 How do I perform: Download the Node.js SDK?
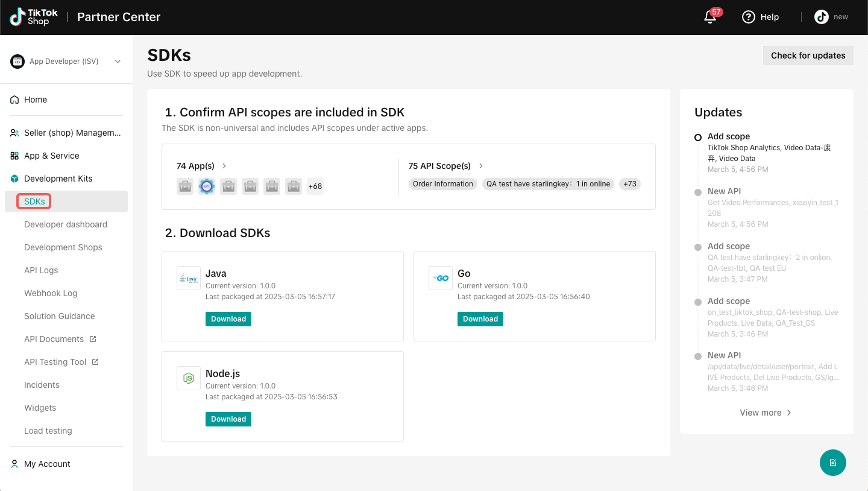coord(228,419)
